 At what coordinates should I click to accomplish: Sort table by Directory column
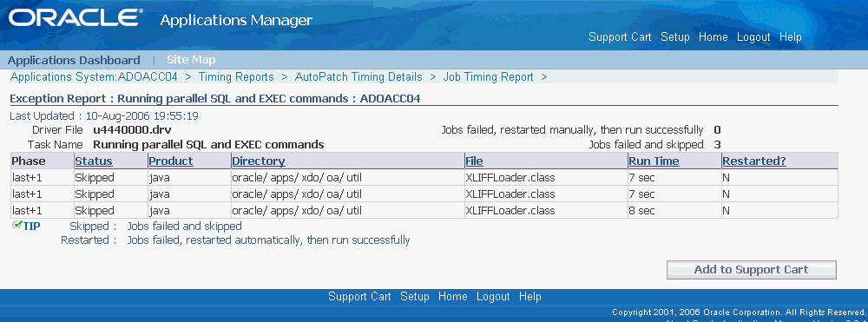click(x=258, y=161)
